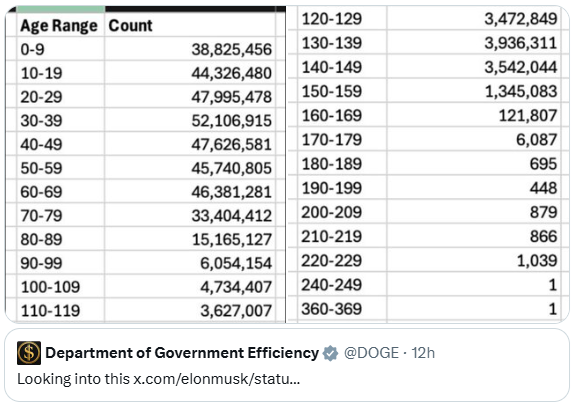
Task: Click the cell showing 3,627,007
Action: coord(190,310)
